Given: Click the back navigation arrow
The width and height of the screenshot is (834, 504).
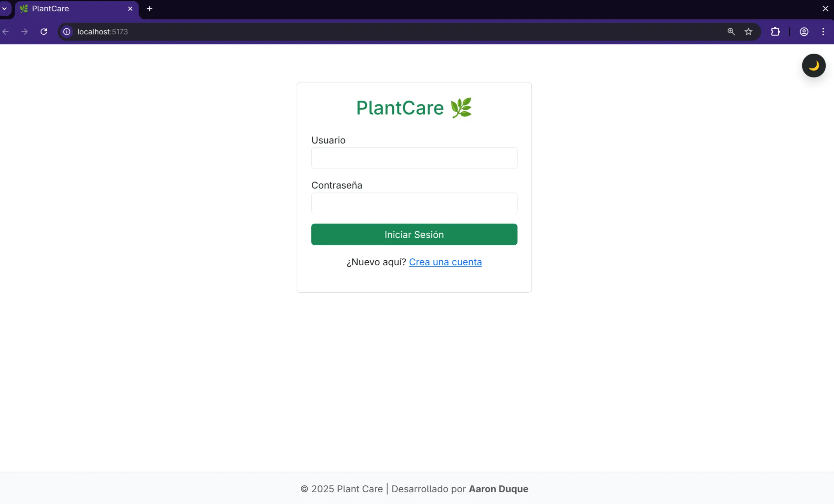Looking at the screenshot, I should pyautogui.click(x=5, y=31).
